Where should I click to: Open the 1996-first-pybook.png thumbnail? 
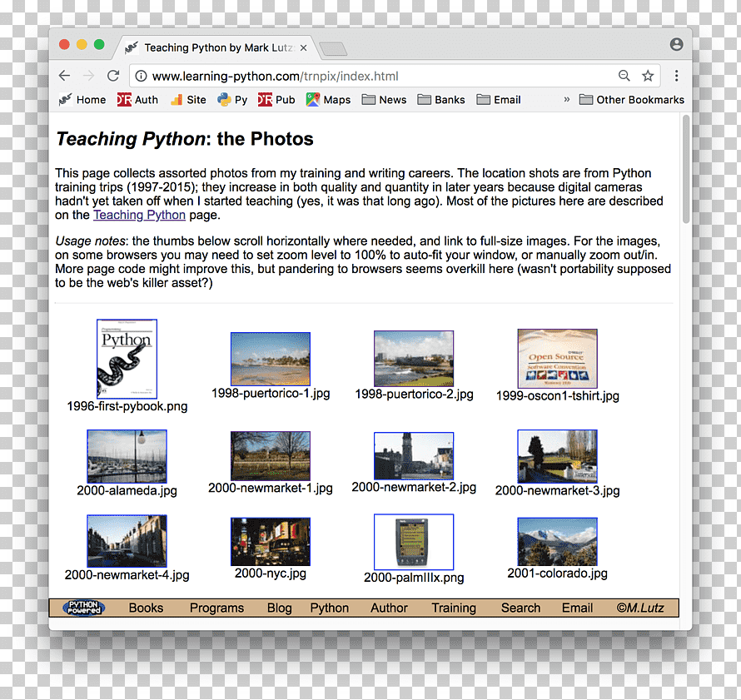(127, 359)
